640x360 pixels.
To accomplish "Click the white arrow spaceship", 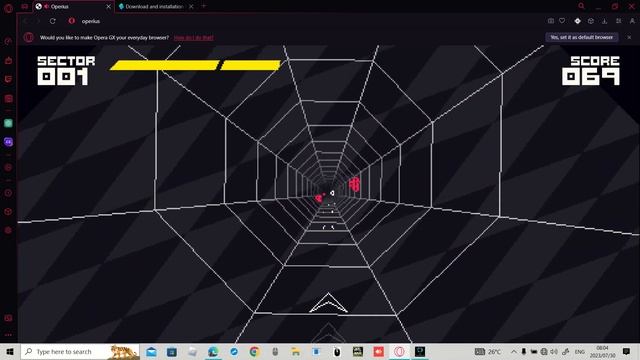I will [x=328, y=303].
